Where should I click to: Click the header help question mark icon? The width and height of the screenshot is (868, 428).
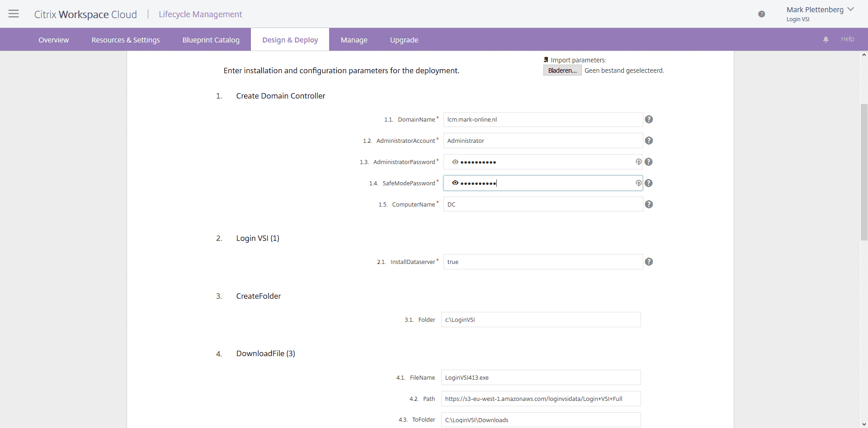[761, 14]
